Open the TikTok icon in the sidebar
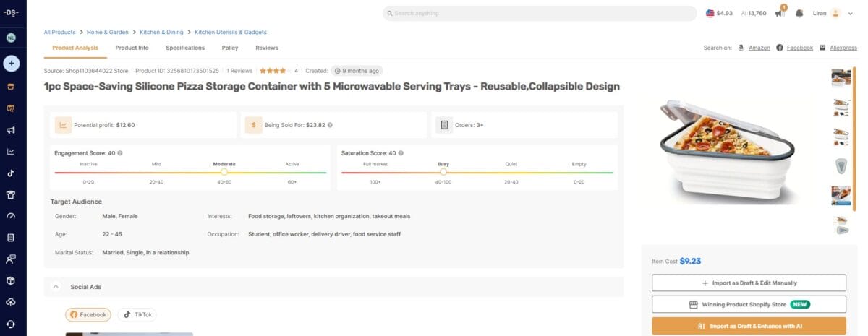Viewport: 868px width, 336px height. pyautogui.click(x=11, y=173)
